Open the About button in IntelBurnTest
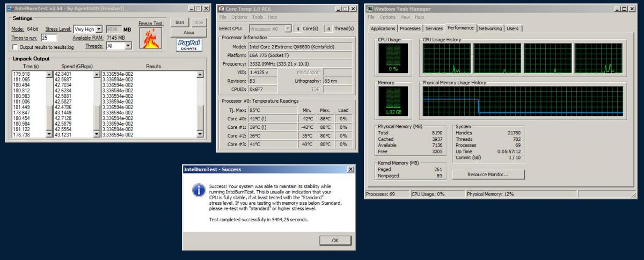The height and width of the screenshot is (260, 644). pos(188,33)
